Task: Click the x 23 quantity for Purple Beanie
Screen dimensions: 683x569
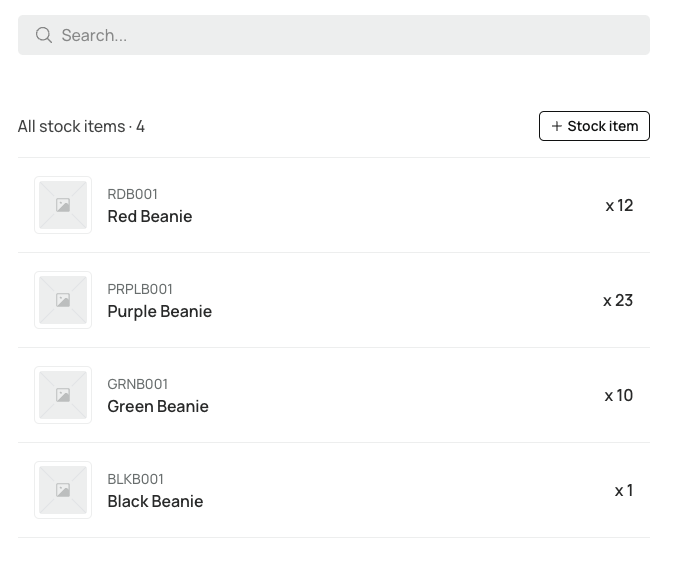Action: point(618,300)
